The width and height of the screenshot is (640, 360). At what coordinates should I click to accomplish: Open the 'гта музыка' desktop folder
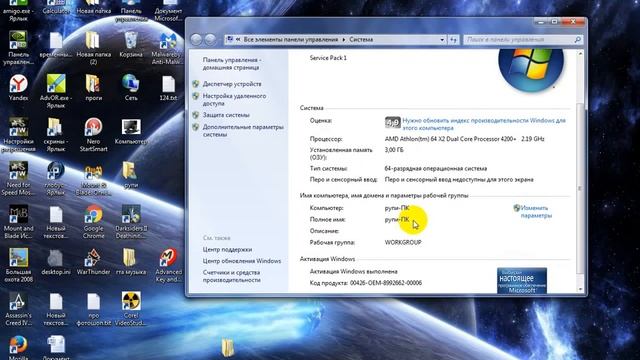pos(131,261)
